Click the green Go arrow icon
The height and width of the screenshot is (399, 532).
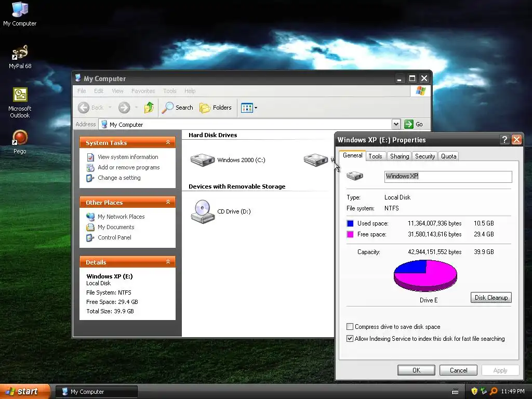tap(408, 124)
